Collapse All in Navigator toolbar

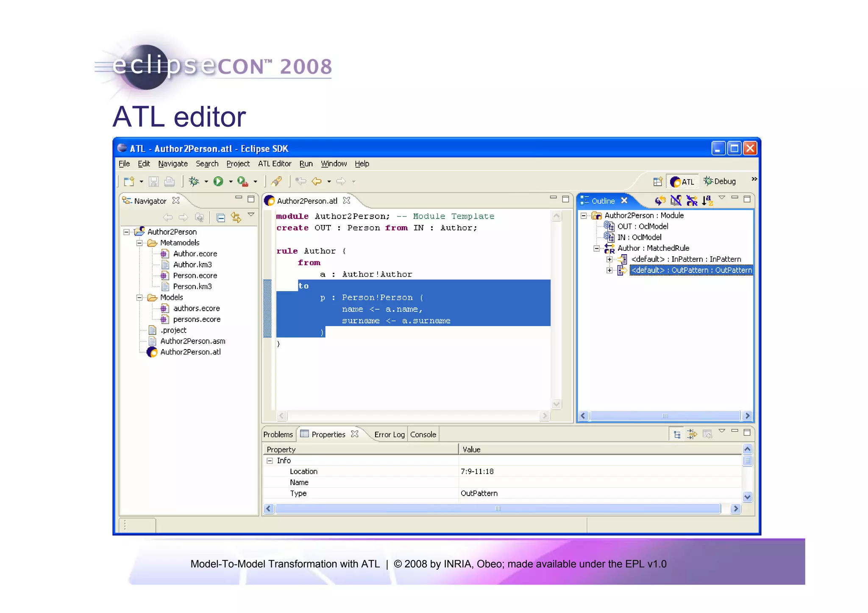click(x=220, y=218)
